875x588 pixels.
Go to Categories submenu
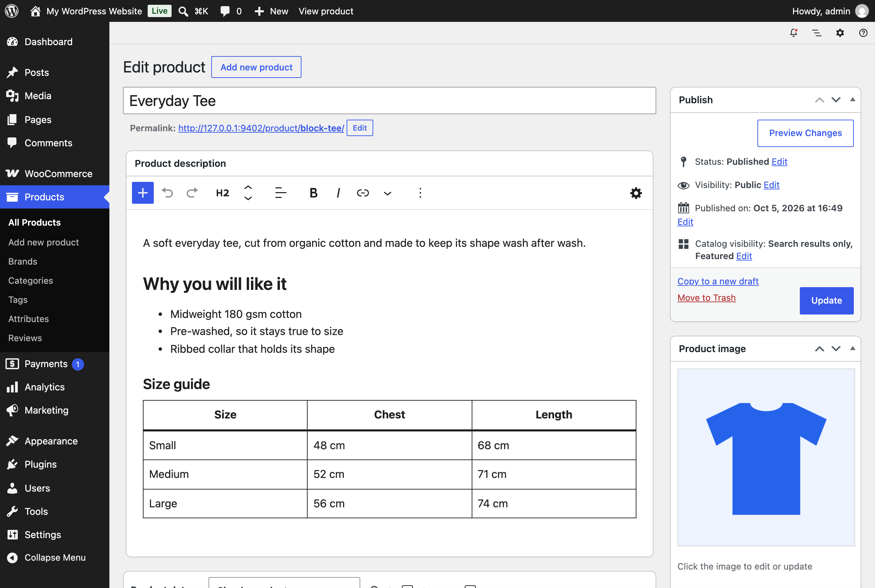click(x=30, y=281)
